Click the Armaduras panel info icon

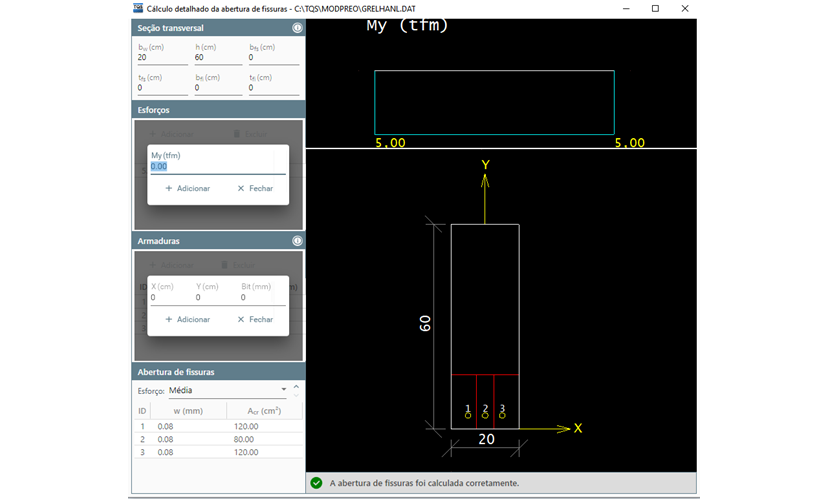click(297, 241)
